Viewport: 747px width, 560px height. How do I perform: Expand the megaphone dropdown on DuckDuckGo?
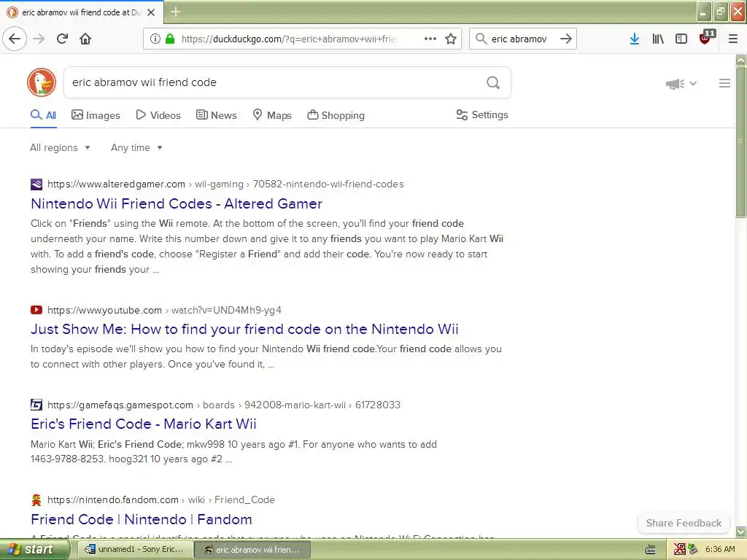(681, 84)
